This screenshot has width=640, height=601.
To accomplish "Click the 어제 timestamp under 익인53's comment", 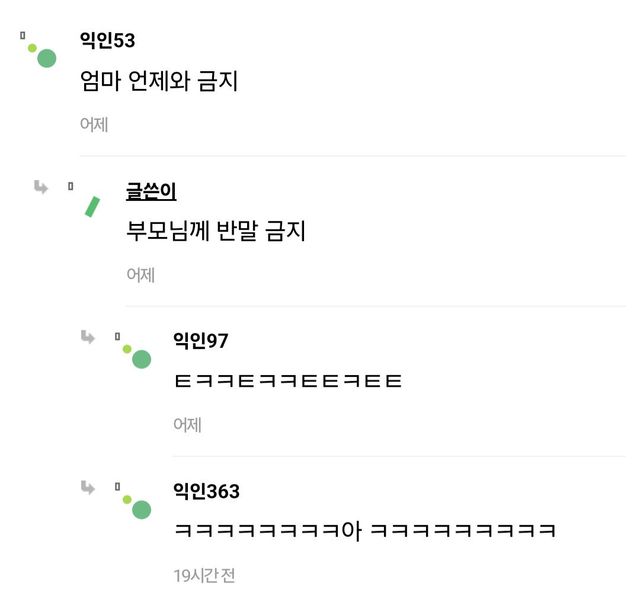I will coord(94,125).
